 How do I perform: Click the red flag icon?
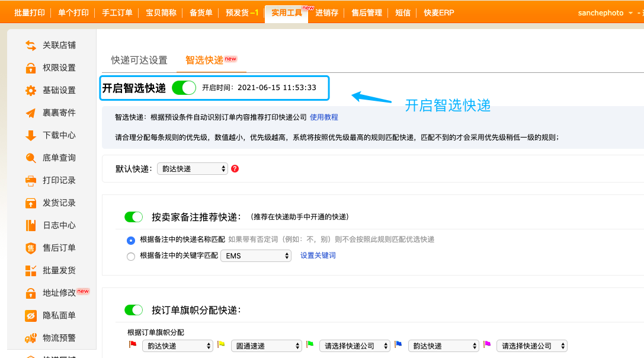click(133, 344)
